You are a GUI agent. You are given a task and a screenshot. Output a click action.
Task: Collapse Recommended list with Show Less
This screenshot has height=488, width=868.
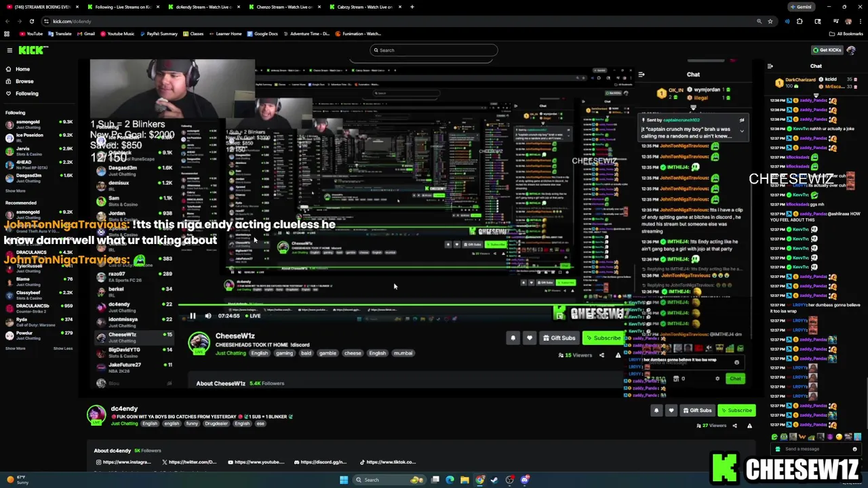(x=63, y=348)
